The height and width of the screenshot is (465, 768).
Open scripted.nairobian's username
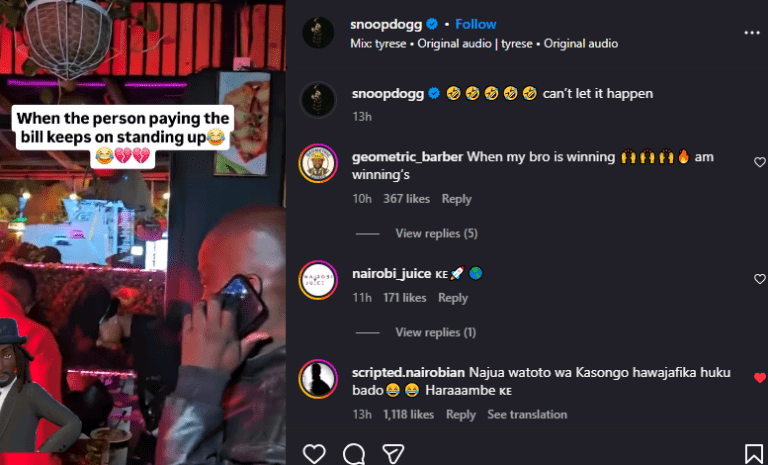408,372
